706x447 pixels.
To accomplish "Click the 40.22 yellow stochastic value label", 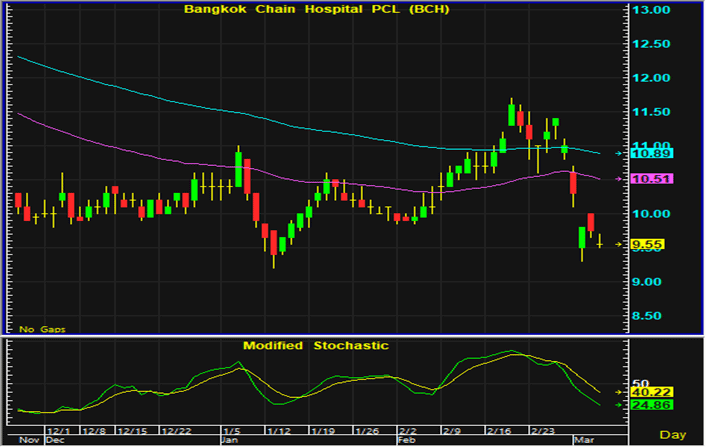I will [652, 392].
